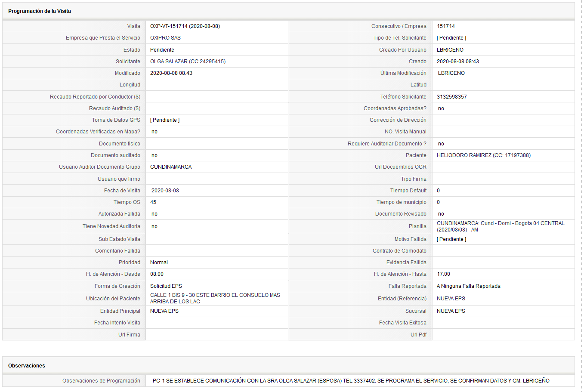Select Forma de Creación Solicitud EPS
The height and width of the screenshot is (392, 584).
(166, 286)
